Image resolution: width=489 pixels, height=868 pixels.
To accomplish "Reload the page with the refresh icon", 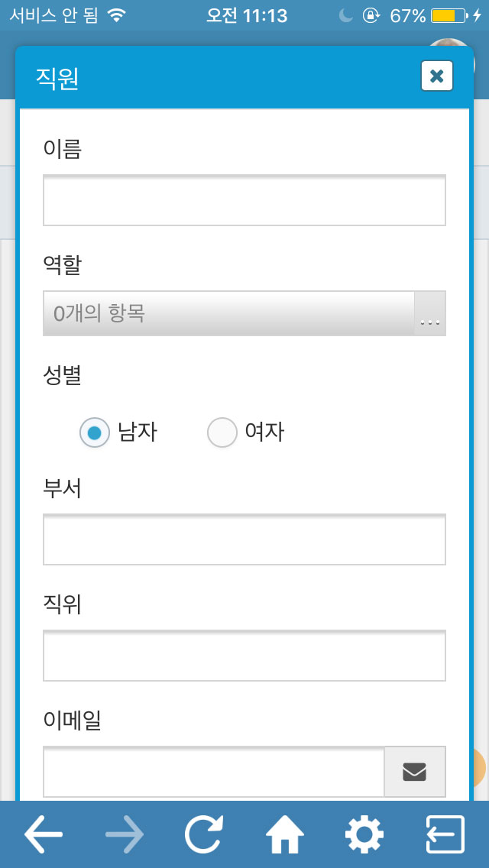I will coord(204,834).
